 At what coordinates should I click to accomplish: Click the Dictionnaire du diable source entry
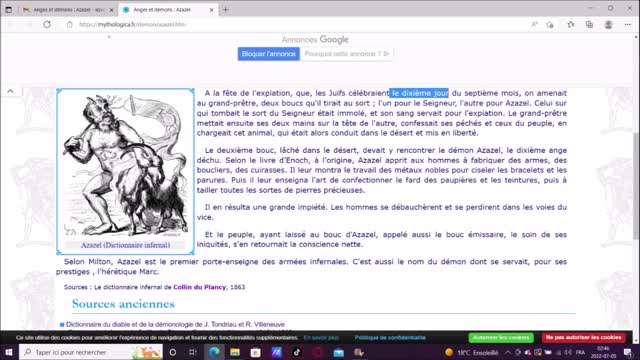(x=175, y=324)
